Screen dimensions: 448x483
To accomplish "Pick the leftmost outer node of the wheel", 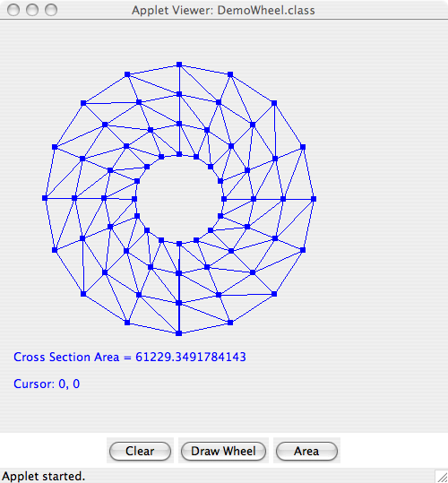I will coord(45,198).
